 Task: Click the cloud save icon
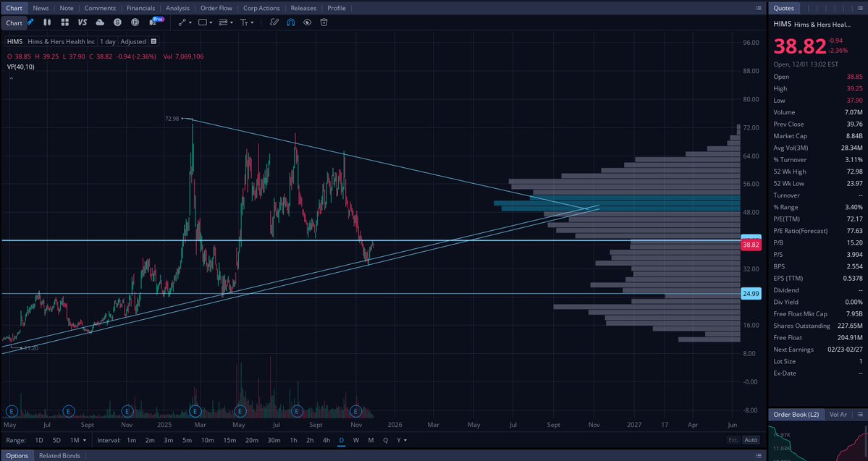[x=100, y=22]
